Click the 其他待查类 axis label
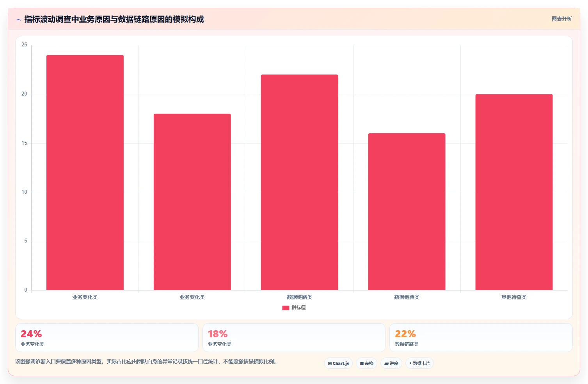This screenshot has width=588, height=384. click(514, 297)
